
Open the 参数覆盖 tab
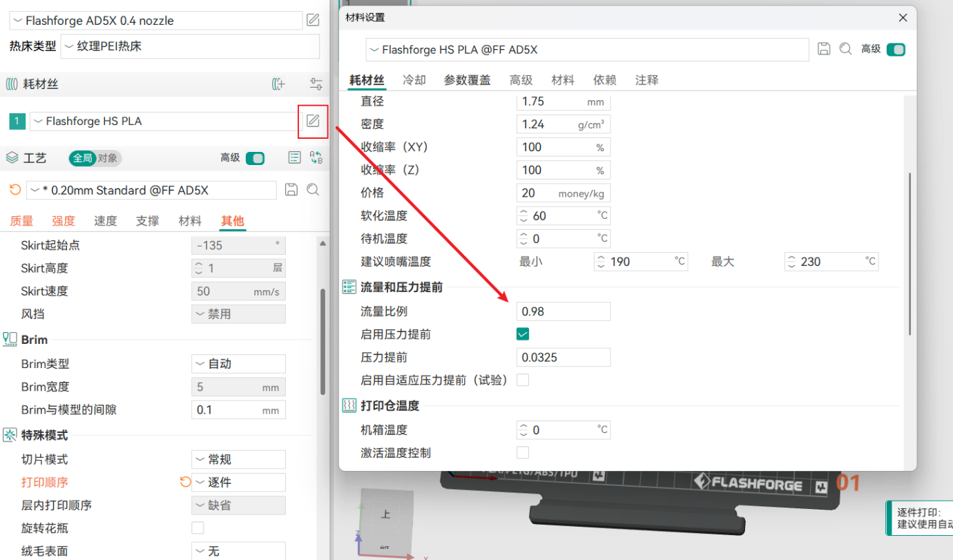(x=467, y=80)
